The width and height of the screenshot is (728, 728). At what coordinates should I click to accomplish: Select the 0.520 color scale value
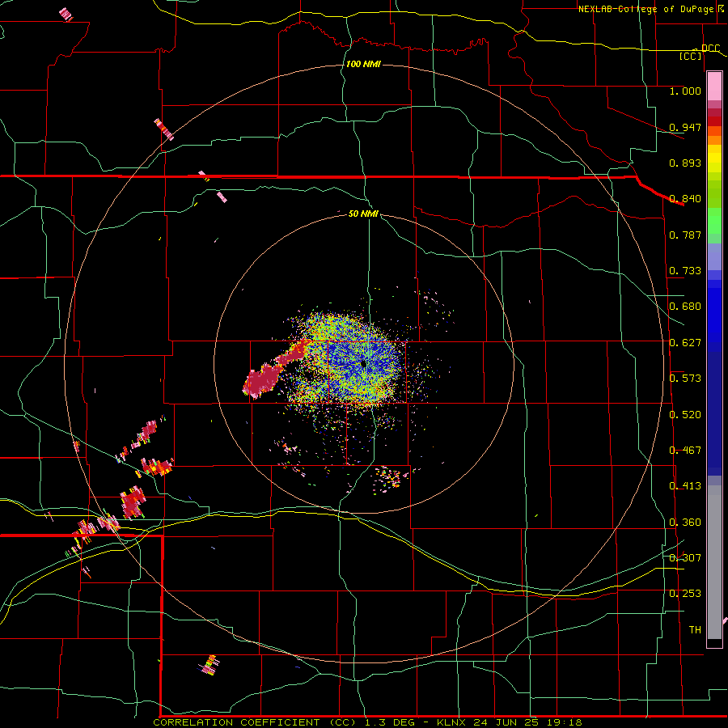685,415
